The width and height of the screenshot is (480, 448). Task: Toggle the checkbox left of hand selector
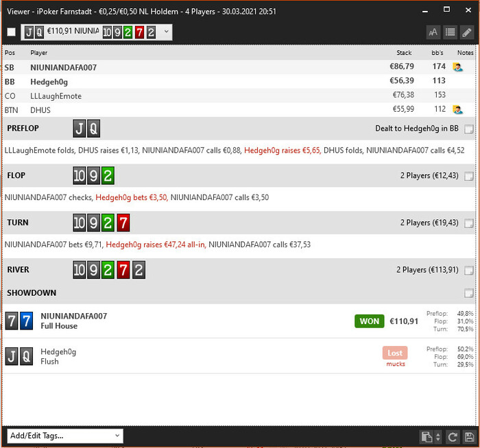[x=12, y=32]
